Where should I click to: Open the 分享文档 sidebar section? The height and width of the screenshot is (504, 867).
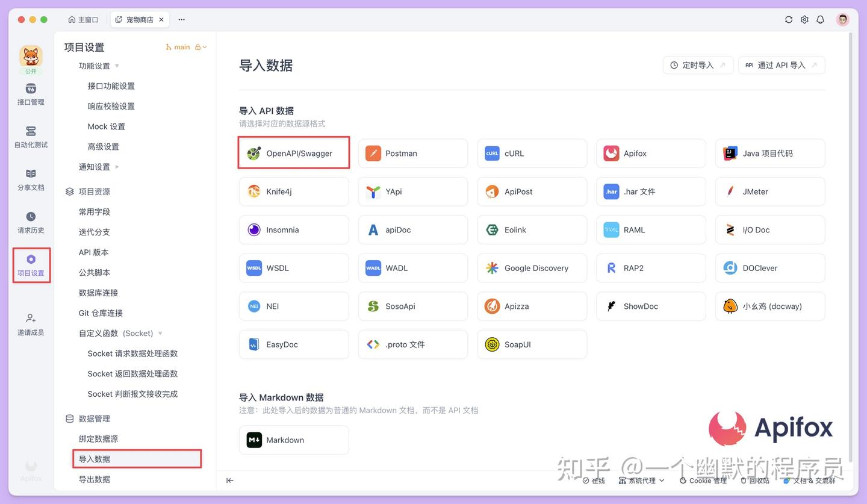pos(31,181)
